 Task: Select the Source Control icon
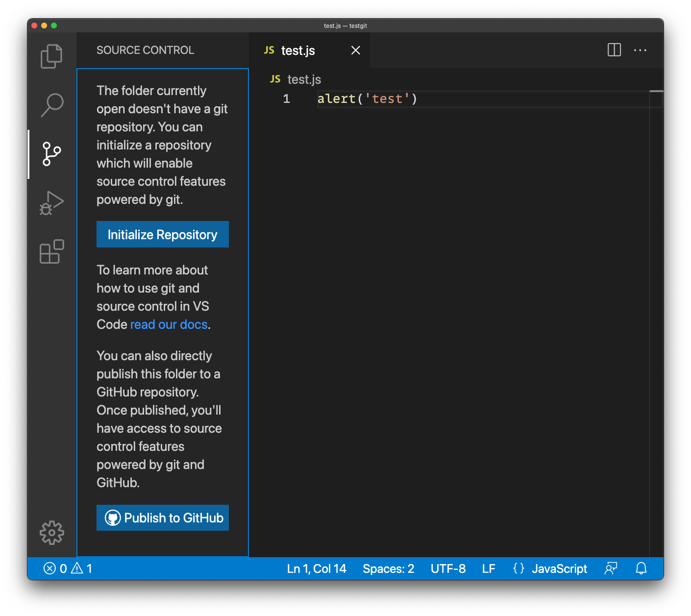tap(51, 154)
